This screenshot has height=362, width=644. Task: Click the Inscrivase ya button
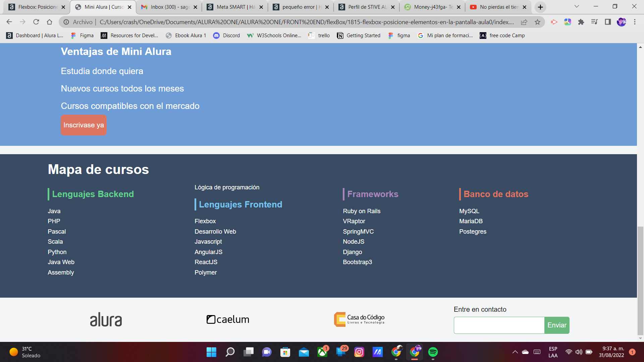(84, 125)
